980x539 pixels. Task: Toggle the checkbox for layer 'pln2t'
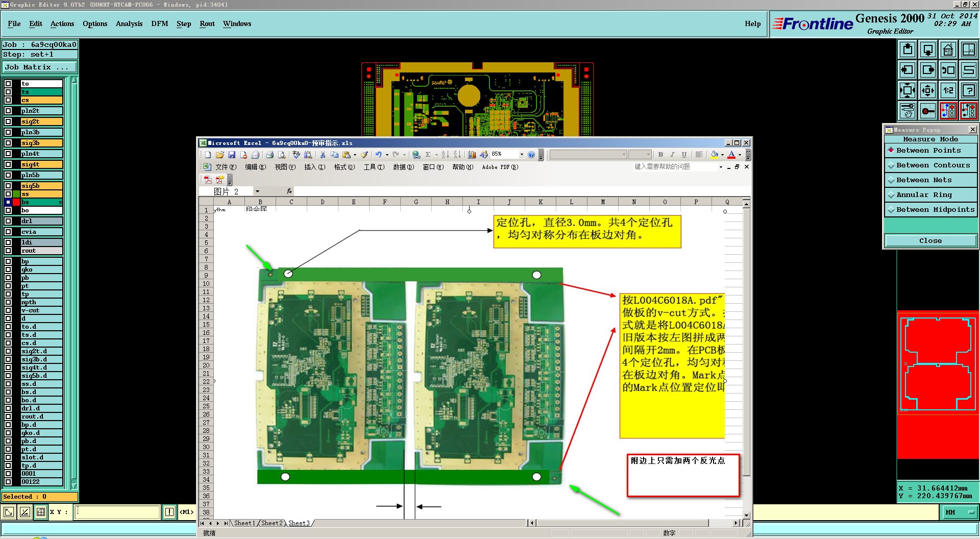(8, 111)
